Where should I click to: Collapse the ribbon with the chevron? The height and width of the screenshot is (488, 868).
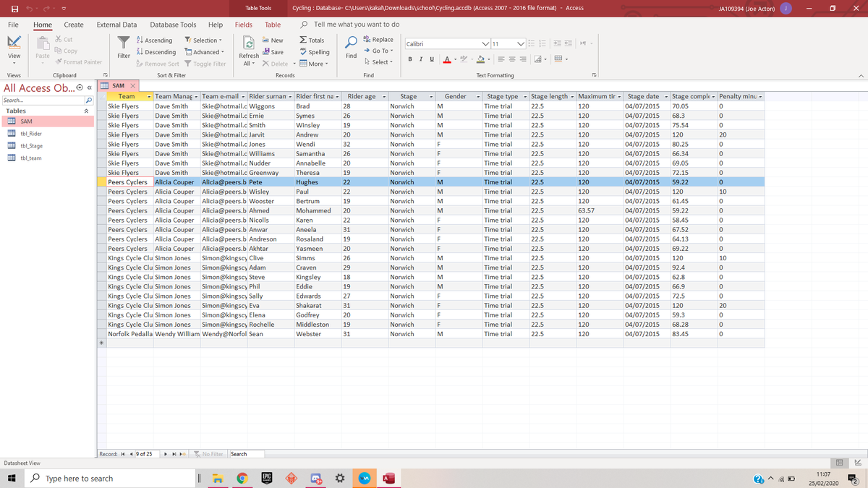(x=860, y=75)
